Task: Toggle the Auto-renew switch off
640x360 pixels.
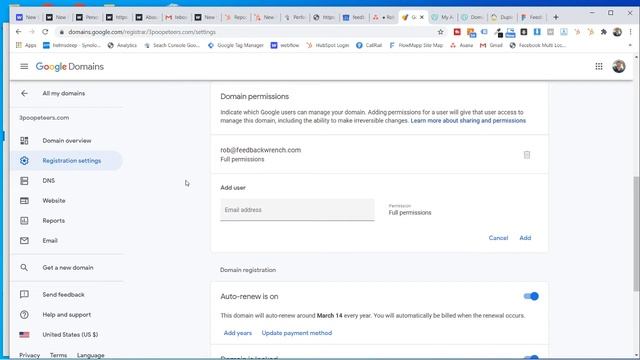Action: pos(531,296)
